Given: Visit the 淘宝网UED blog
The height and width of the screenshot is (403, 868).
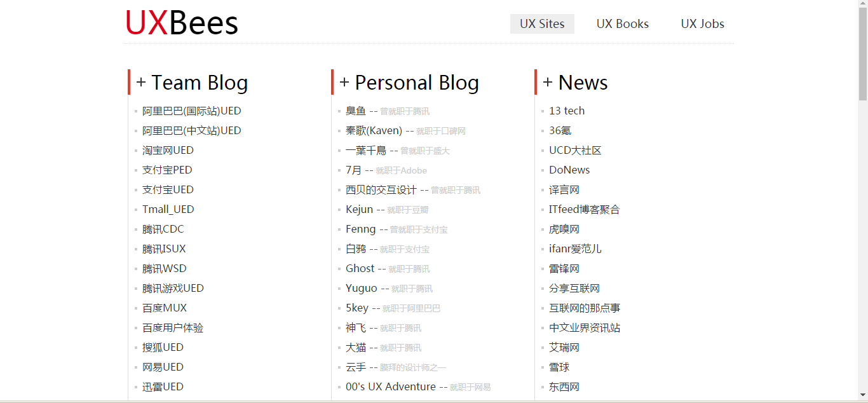Looking at the screenshot, I should [168, 150].
